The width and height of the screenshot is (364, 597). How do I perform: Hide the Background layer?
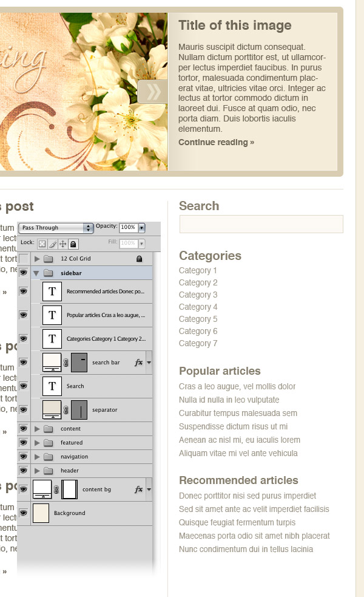[24, 513]
